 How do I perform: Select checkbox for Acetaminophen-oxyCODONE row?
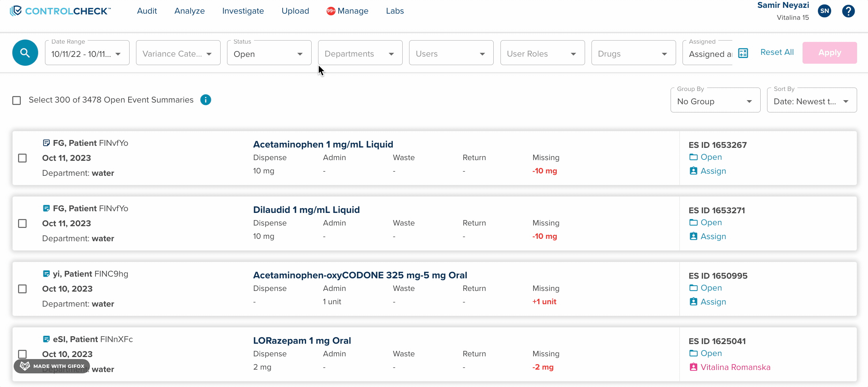click(23, 289)
